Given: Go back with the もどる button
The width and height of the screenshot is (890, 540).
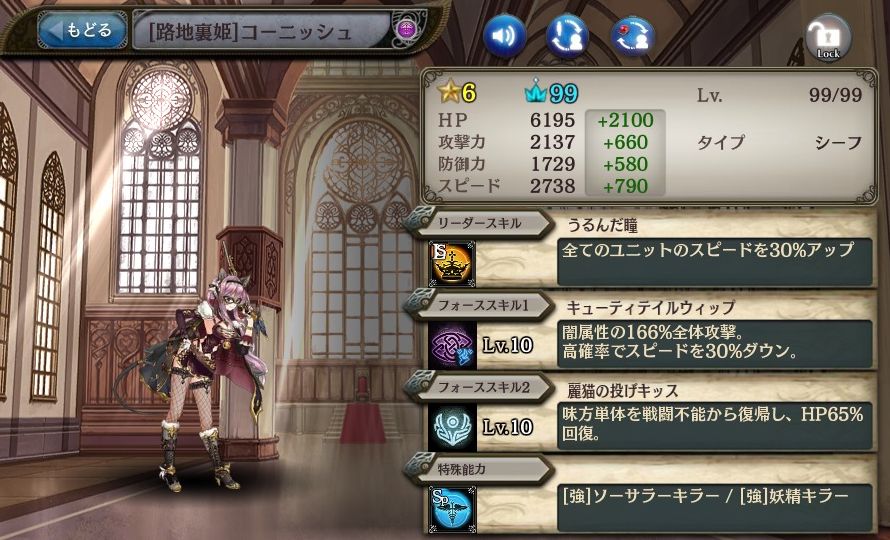Looking at the screenshot, I should 82,30.
